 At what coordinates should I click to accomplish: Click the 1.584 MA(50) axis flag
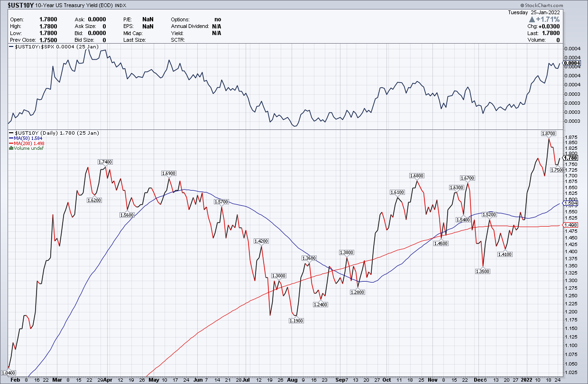pyautogui.click(x=570, y=203)
